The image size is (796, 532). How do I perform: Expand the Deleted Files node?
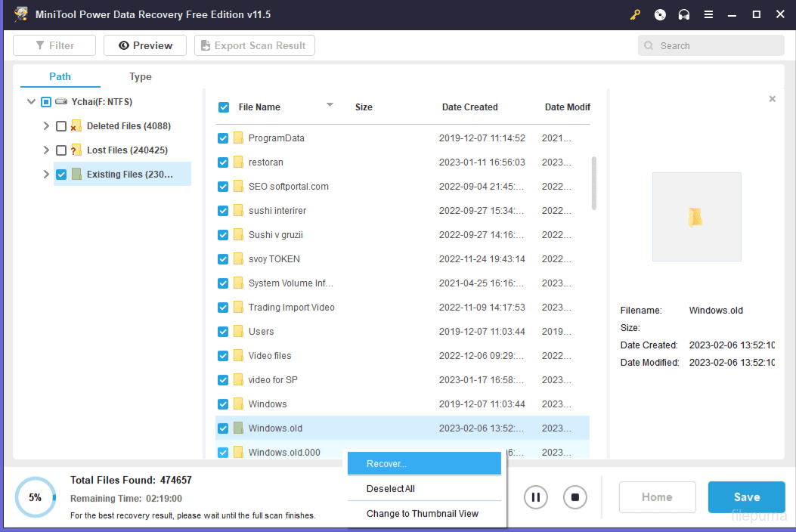coord(46,126)
